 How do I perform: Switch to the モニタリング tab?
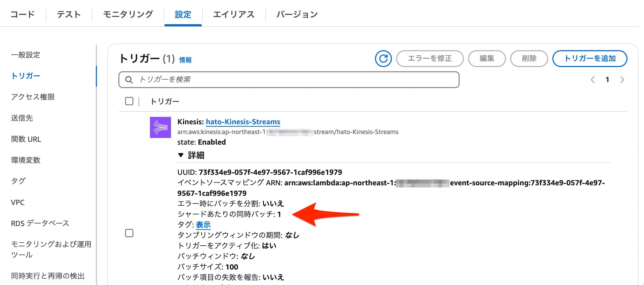point(128,14)
